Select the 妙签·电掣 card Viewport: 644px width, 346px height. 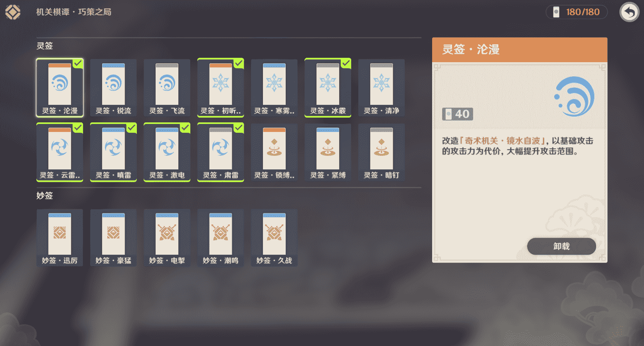pyautogui.click(x=167, y=238)
